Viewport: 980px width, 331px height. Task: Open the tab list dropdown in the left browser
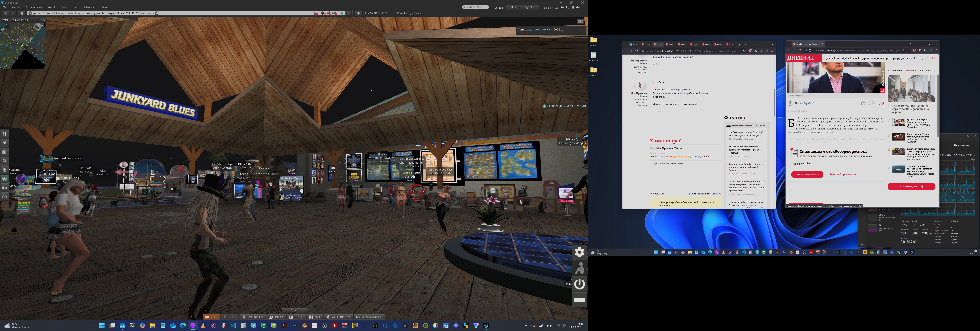tap(746, 45)
